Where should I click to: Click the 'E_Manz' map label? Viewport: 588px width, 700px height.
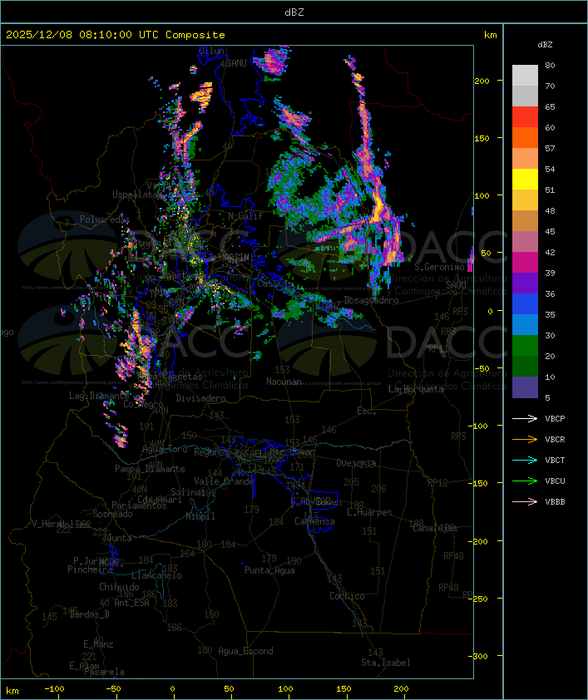coord(98,644)
